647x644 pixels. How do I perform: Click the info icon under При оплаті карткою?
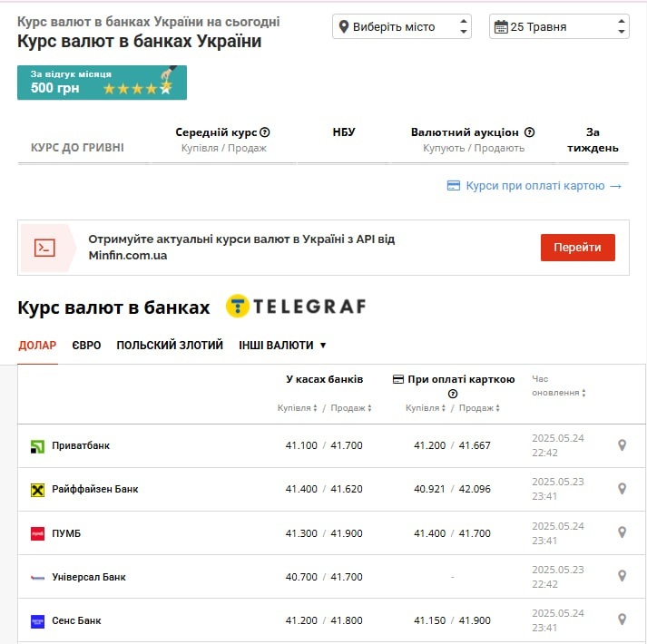coord(453,394)
